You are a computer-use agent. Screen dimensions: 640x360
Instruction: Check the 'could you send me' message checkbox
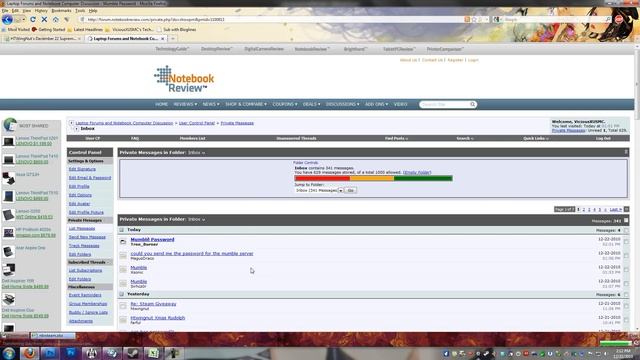tap(626, 256)
